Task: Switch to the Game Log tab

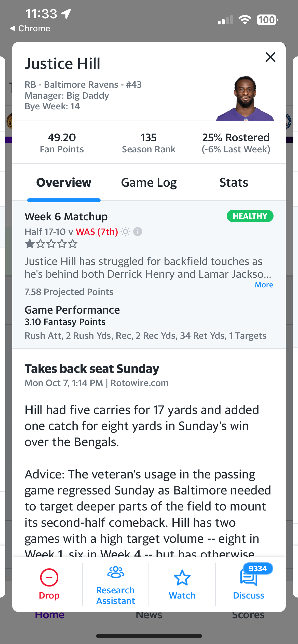Action: (149, 183)
